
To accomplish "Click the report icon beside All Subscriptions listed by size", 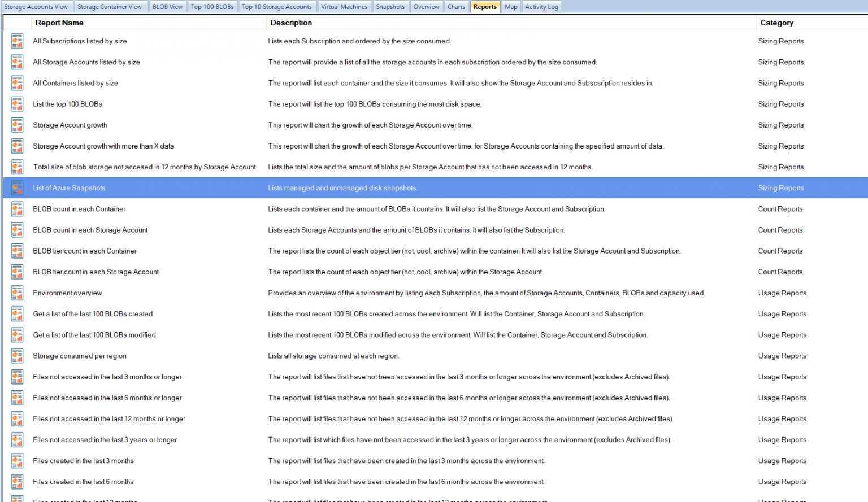I will tap(18, 41).
